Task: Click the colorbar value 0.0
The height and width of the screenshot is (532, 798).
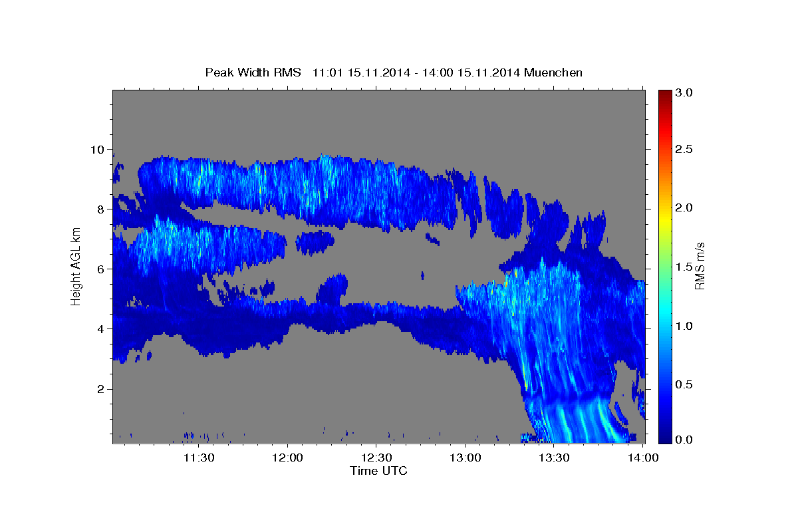Action: pyautogui.click(x=685, y=439)
